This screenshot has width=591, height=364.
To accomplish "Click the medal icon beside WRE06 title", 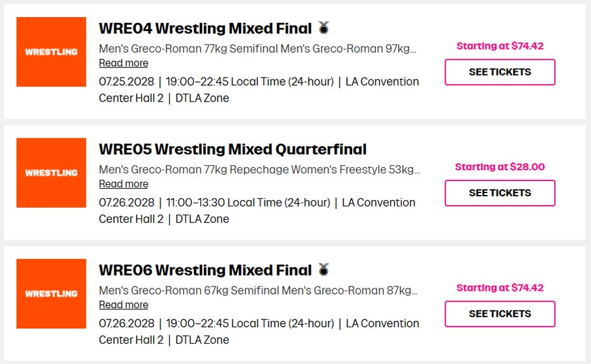I will pos(324,270).
